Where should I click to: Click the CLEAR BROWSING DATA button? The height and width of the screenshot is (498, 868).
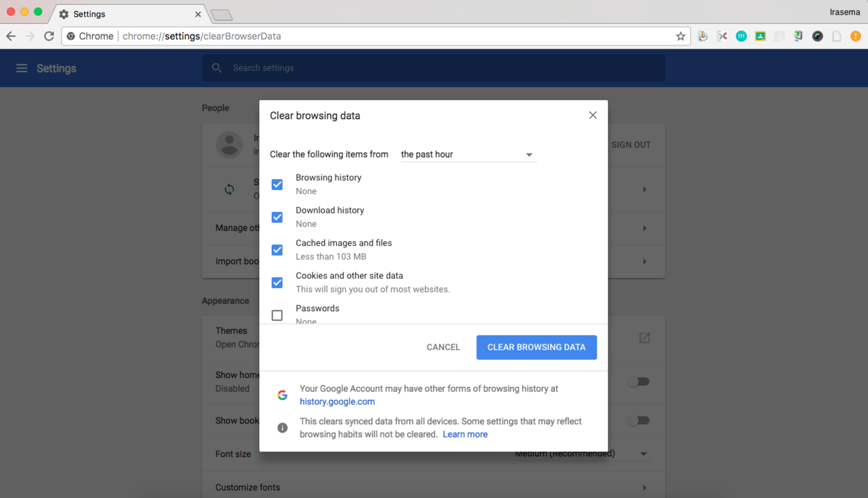coord(536,347)
